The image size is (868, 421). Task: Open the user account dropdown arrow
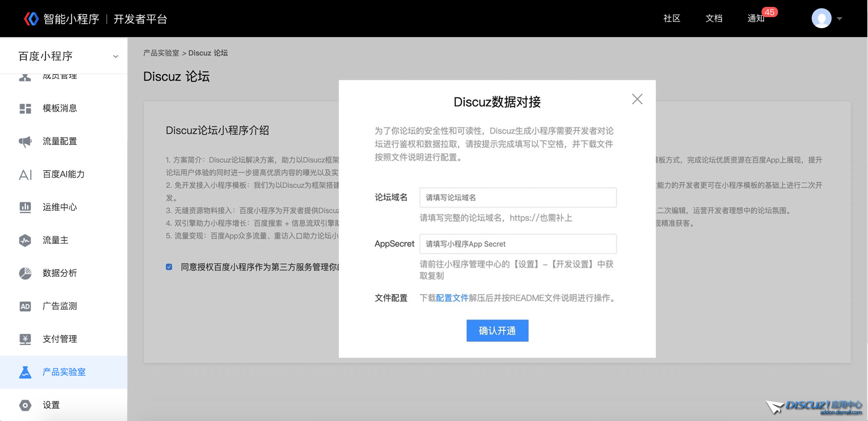[x=840, y=19]
